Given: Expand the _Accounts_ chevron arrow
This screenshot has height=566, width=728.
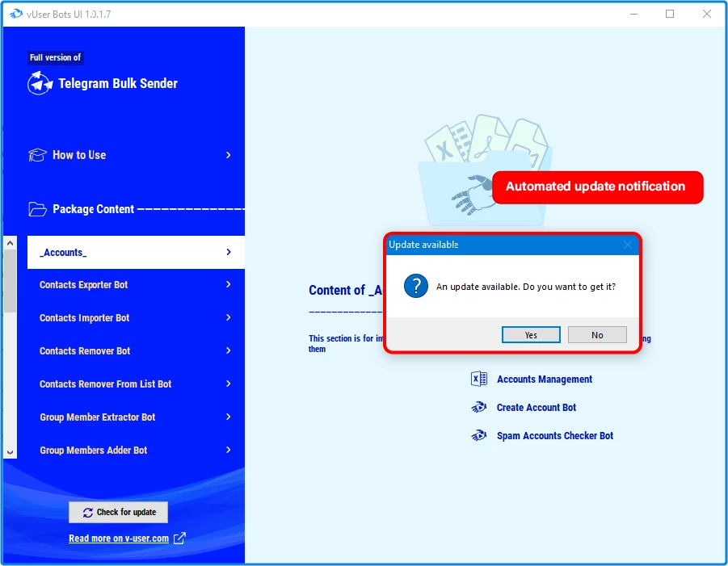Looking at the screenshot, I should (229, 252).
